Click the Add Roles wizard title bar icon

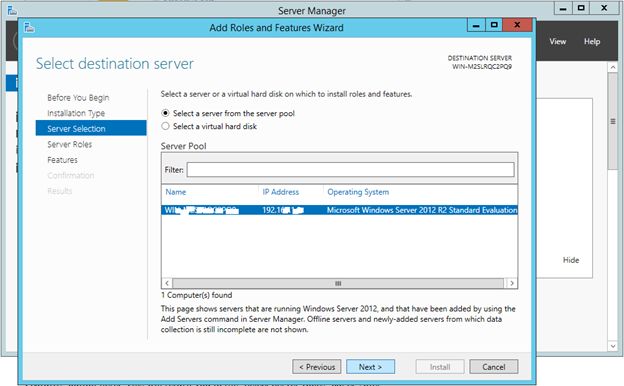[29, 27]
